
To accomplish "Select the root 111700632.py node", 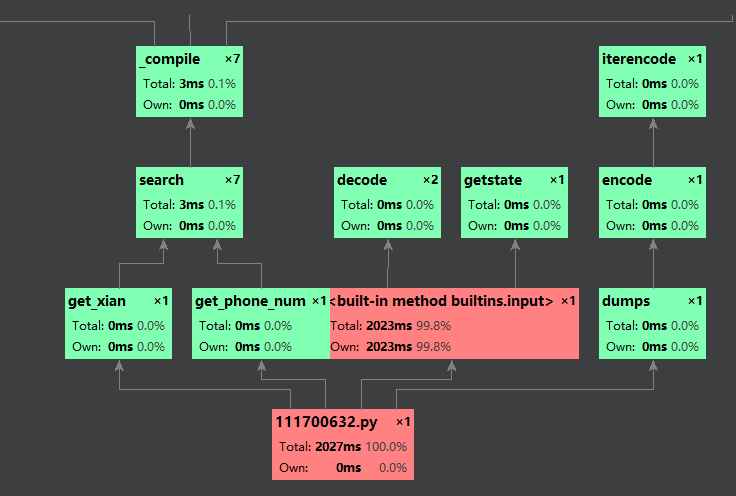I will tap(343, 443).
